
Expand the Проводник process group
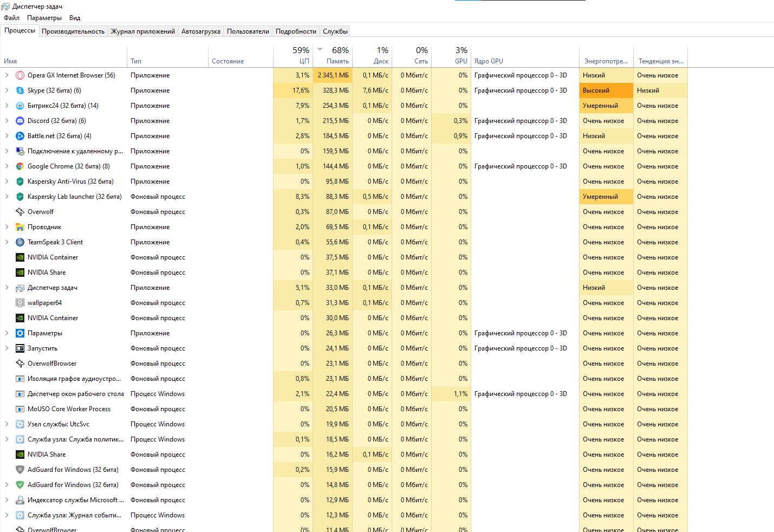point(6,227)
